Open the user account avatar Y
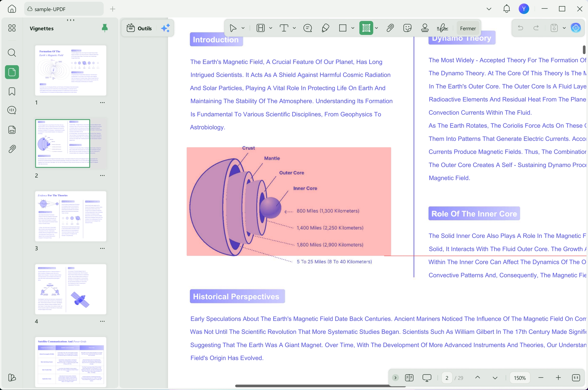 coord(524,9)
